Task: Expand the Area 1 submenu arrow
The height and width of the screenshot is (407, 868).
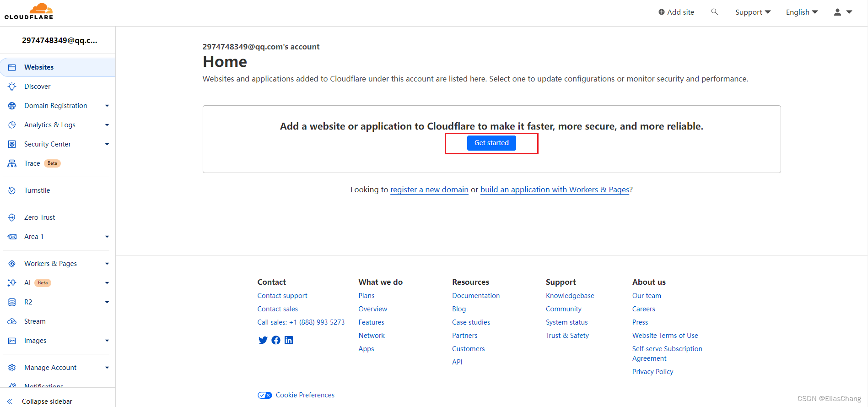Action: (107, 237)
